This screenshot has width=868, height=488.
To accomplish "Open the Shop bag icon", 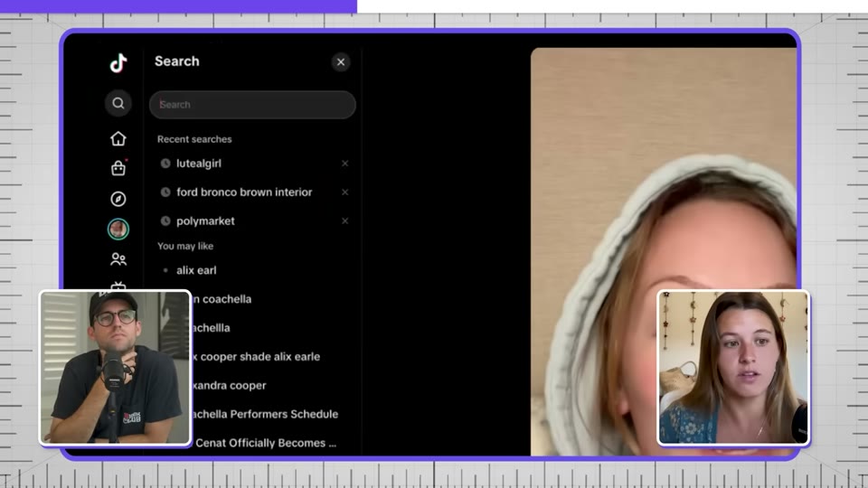I will click(118, 168).
